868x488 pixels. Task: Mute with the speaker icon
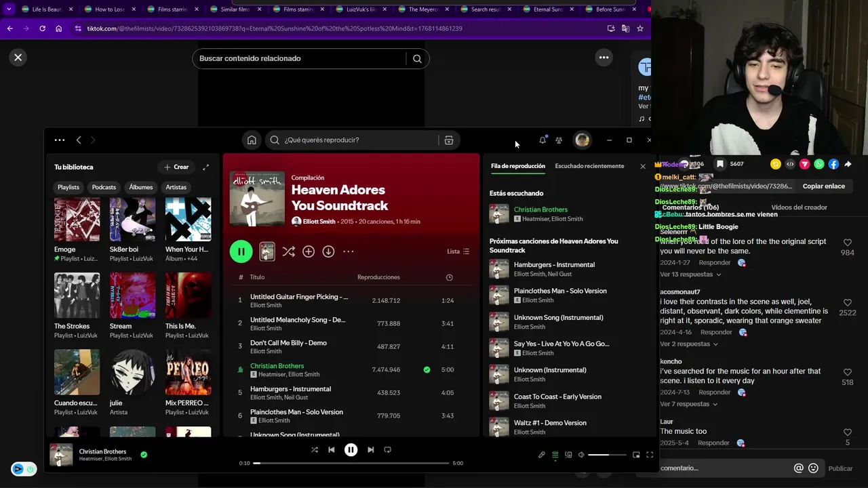click(581, 455)
